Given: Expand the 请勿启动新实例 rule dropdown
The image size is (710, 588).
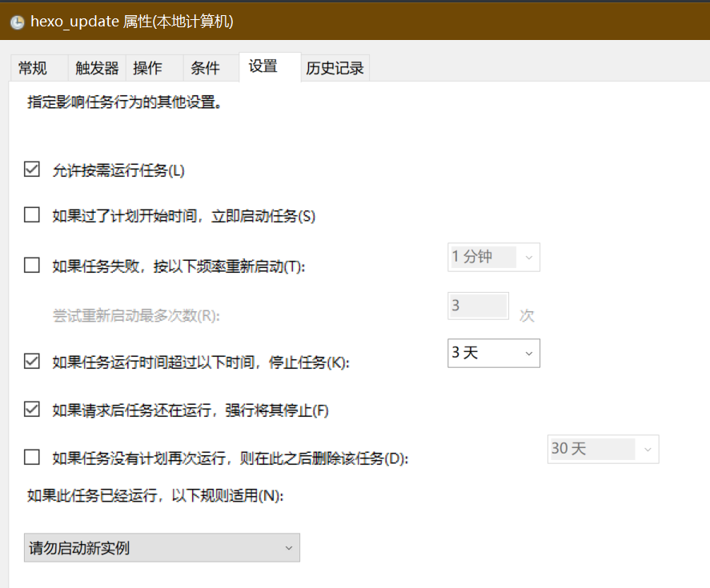Looking at the screenshot, I should pos(162,548).
